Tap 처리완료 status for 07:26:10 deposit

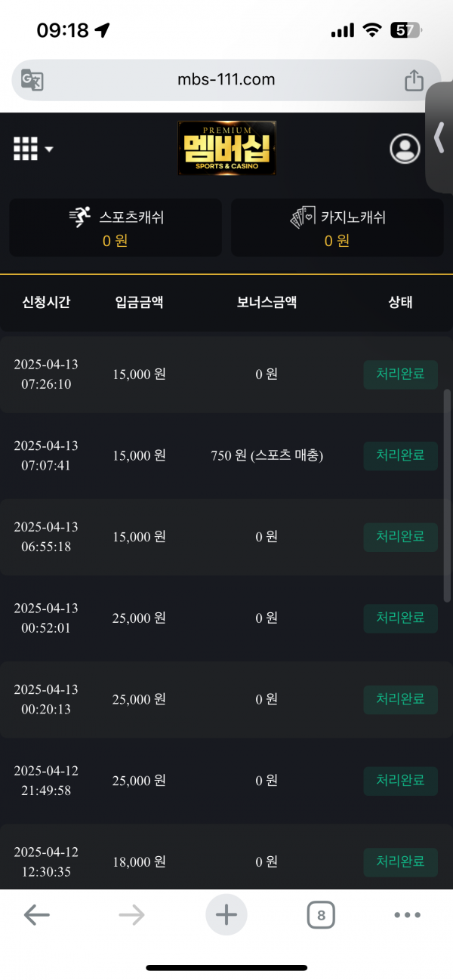tap(401, 374)
